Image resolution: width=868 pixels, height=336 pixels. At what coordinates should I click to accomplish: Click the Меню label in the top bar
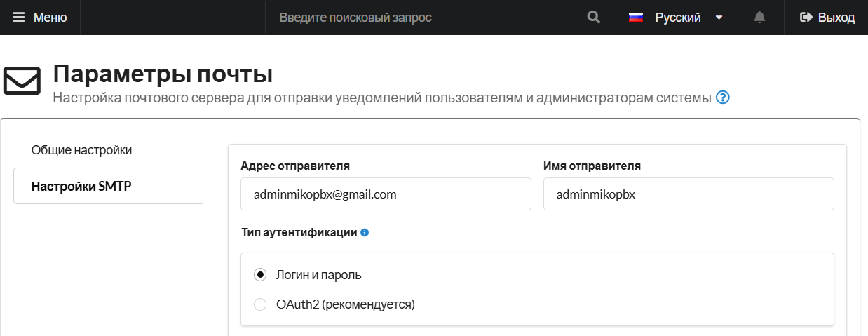(x=50, y=18)
